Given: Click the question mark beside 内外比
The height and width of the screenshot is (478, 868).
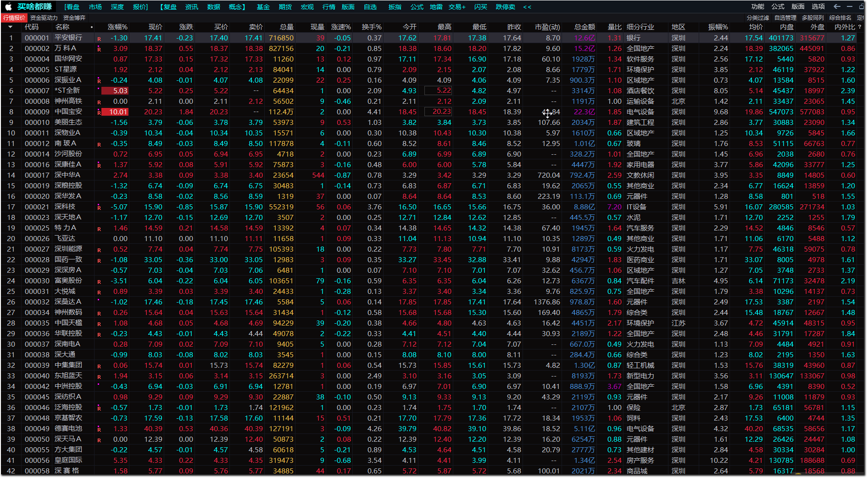Looking at the screenshot, I should point(860,27).
